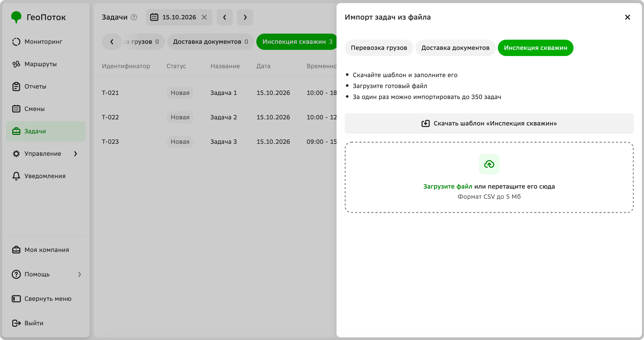644x340 pixels.
Task: Click the calendar icon in the date field
Action: coord(154,17)
